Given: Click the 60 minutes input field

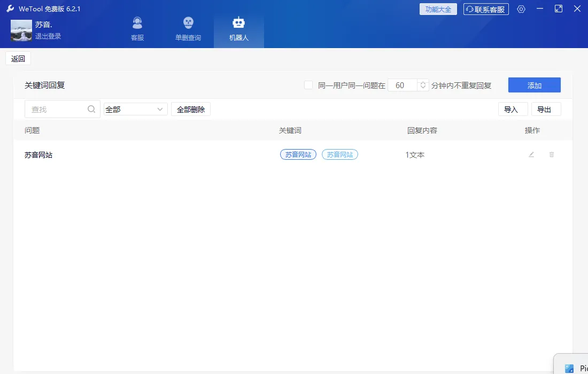Looking at the screenshot, I should click(x=402, y=85).
